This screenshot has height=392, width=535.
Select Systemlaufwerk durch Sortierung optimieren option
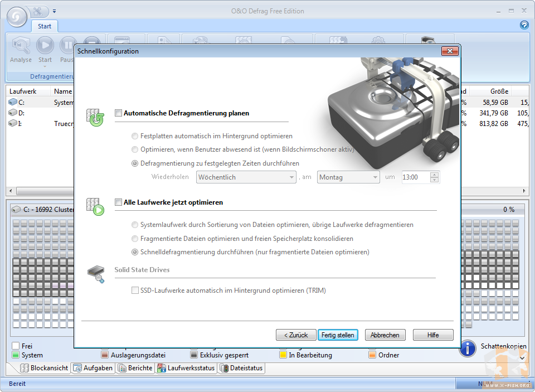tap(135, 225)
